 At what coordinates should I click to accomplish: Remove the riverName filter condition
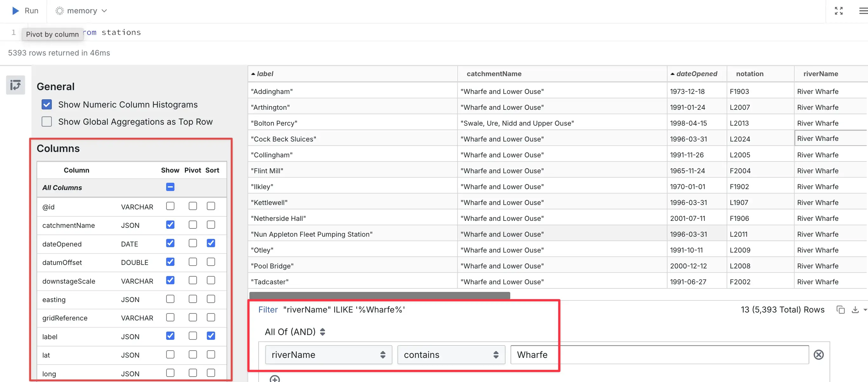pyautogui.click(x=818, y=354)
